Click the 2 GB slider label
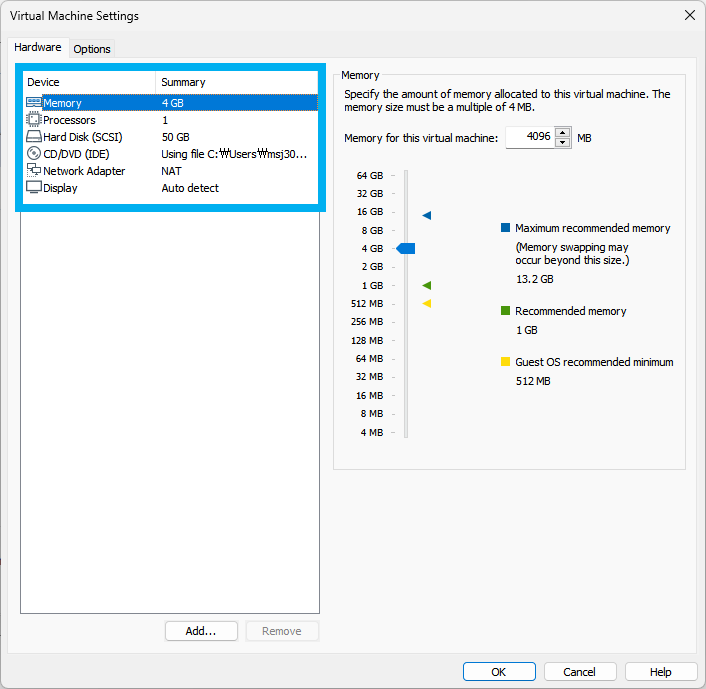This screenshot has width=706, height=689. [x=372, y=266]
